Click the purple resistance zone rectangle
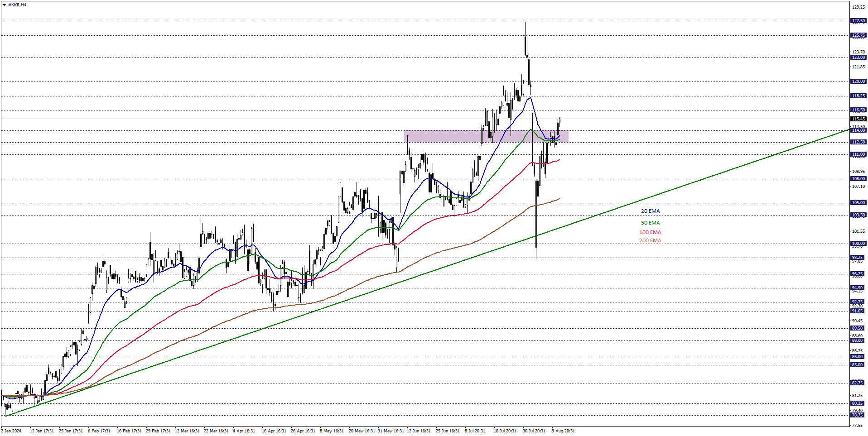The width and height of the screenshot is (868, 436). [x=486, y=136]
